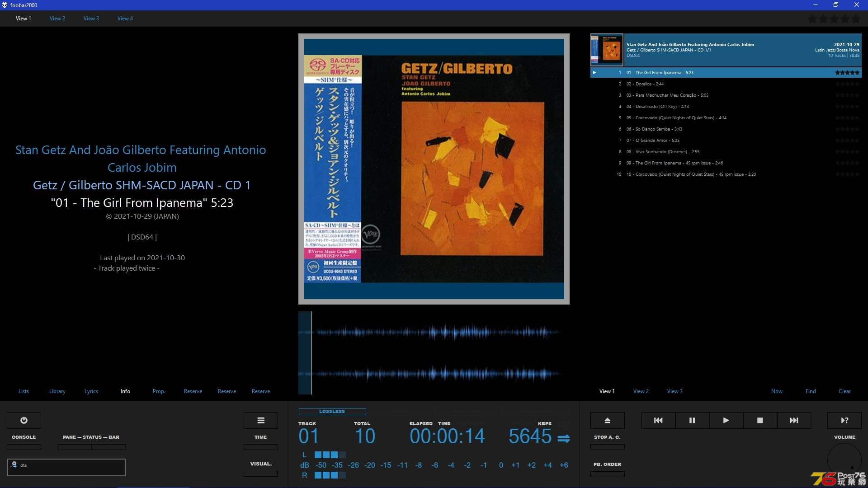Click the eject icon button
Viewport: 868px width, 488px height.
tap(608, 420)
